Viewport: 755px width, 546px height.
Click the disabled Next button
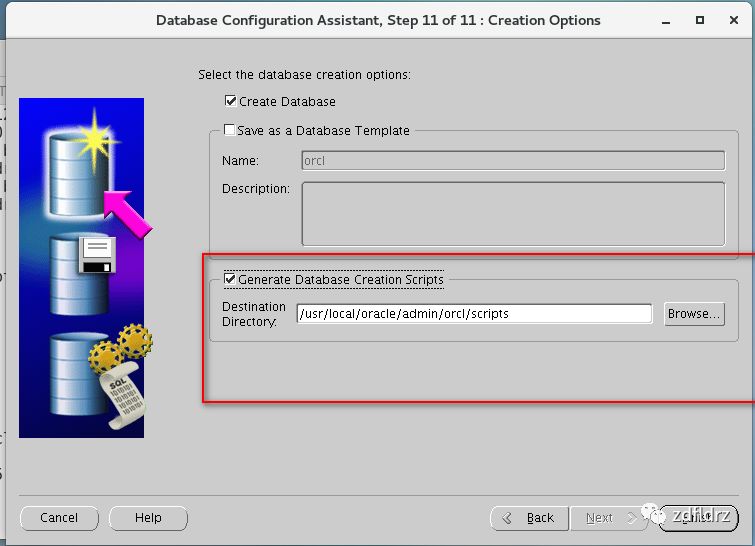[x=608, y=518]
